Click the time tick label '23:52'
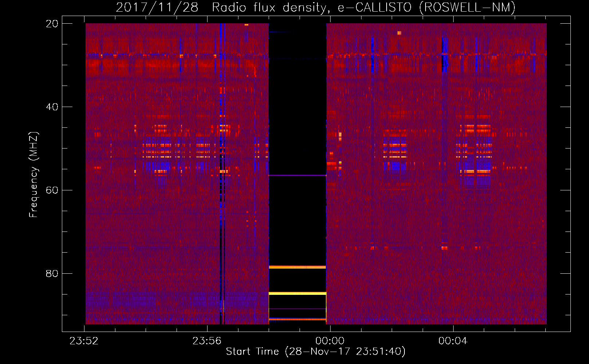The height and width of the screenshot is (364, 589). click(x=84, y=341)
